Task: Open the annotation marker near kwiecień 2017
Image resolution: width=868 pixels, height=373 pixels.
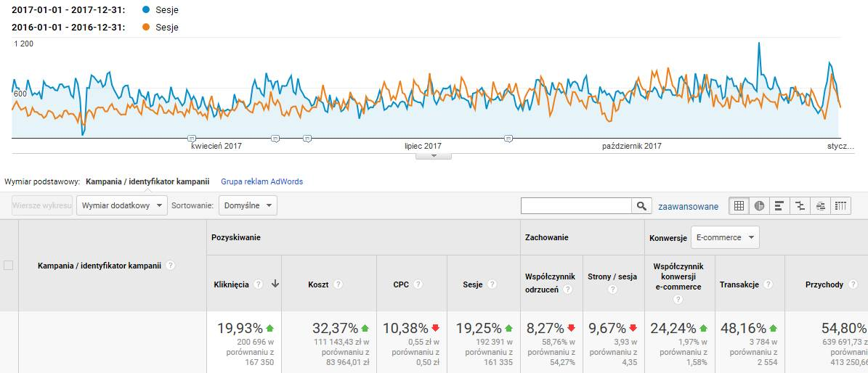Action: [x=192, y=138]
